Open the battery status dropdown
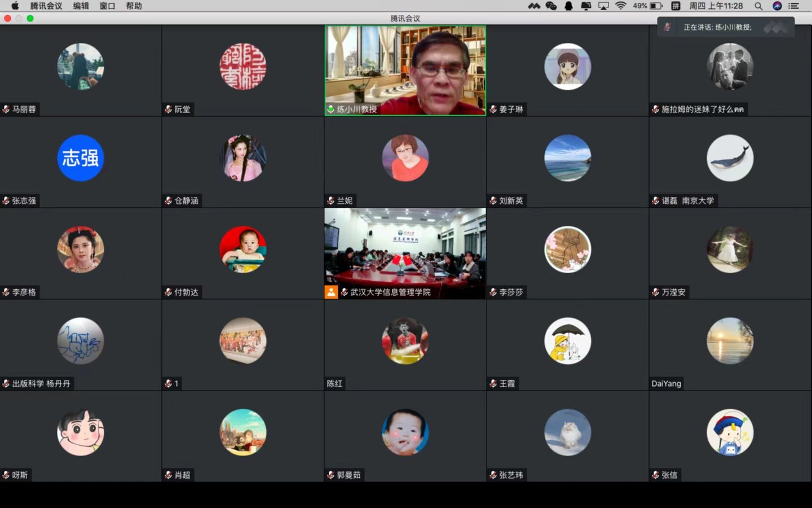 [x=656, y=6]
